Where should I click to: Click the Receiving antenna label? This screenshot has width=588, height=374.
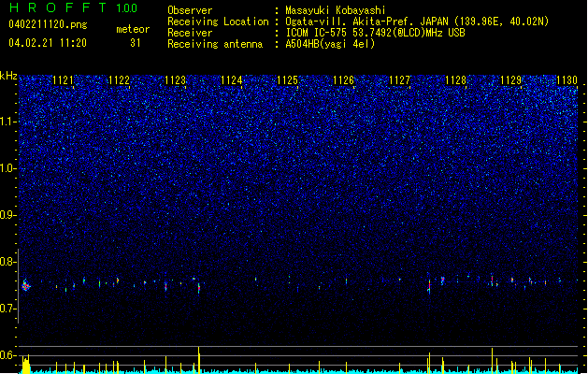click(x=215, y=44)
